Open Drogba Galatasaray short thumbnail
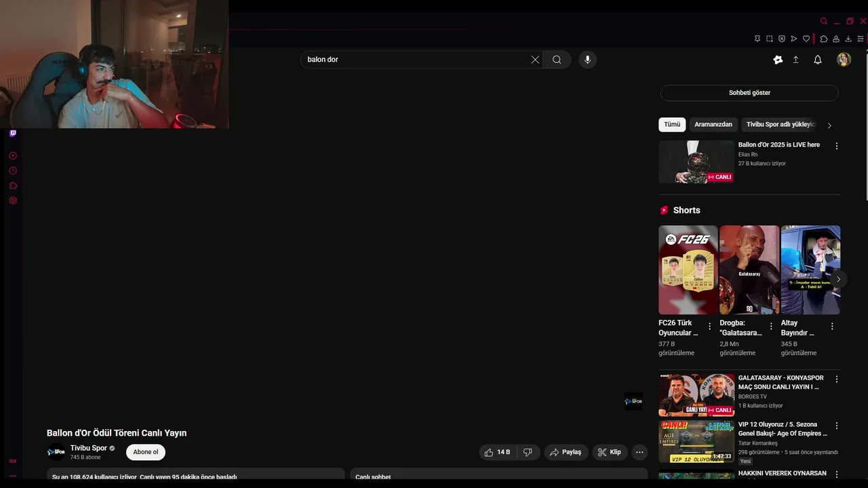Screen dimensions: 868x488 (x=749, y=270)
